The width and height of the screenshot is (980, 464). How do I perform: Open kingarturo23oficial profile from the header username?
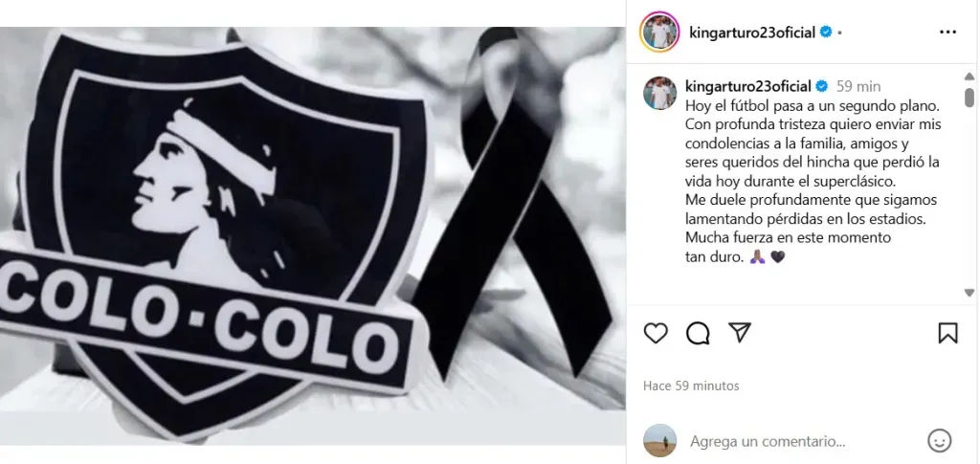pyautogui.click(x=752, y=33)
